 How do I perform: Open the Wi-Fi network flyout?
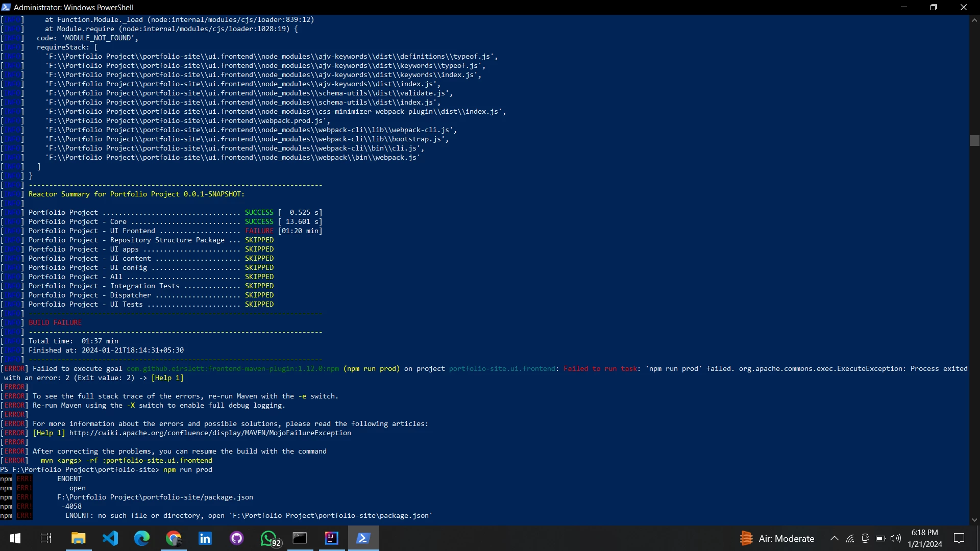coord(850,538)
